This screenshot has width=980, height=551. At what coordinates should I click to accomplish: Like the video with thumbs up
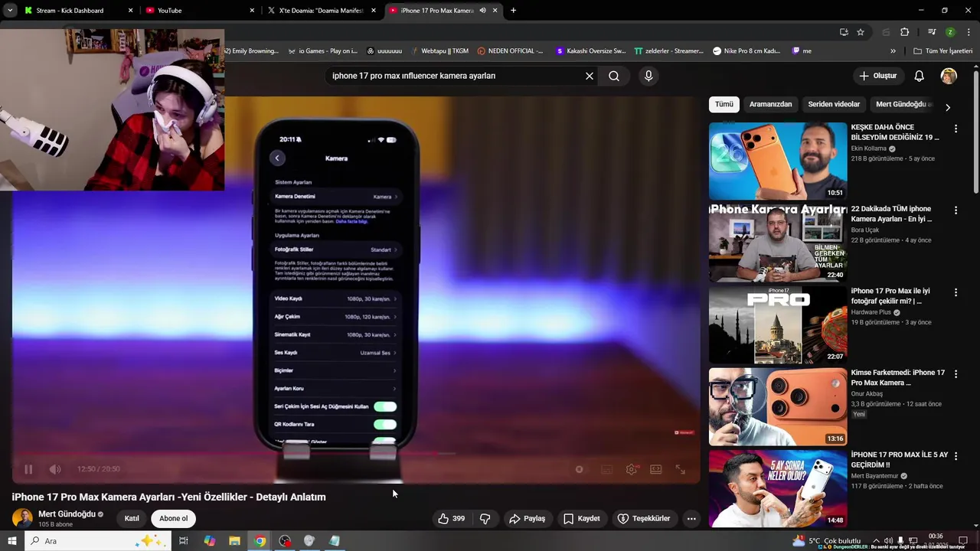(451, 519)
